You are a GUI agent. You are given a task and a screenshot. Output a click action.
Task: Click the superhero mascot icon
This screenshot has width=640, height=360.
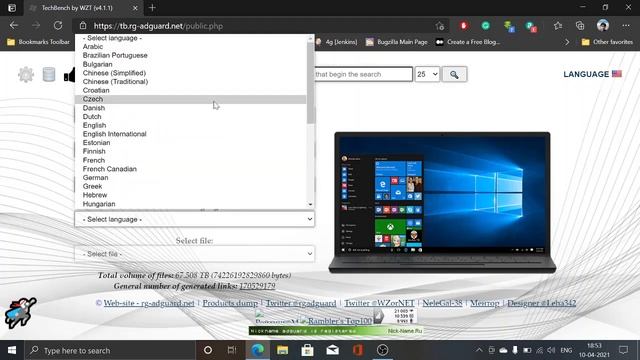click(x=20, y=313)
